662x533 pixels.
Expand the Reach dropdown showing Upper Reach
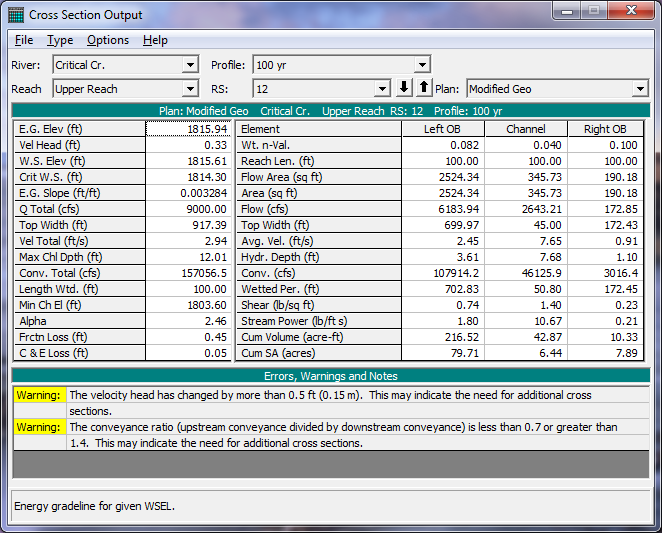190,89
